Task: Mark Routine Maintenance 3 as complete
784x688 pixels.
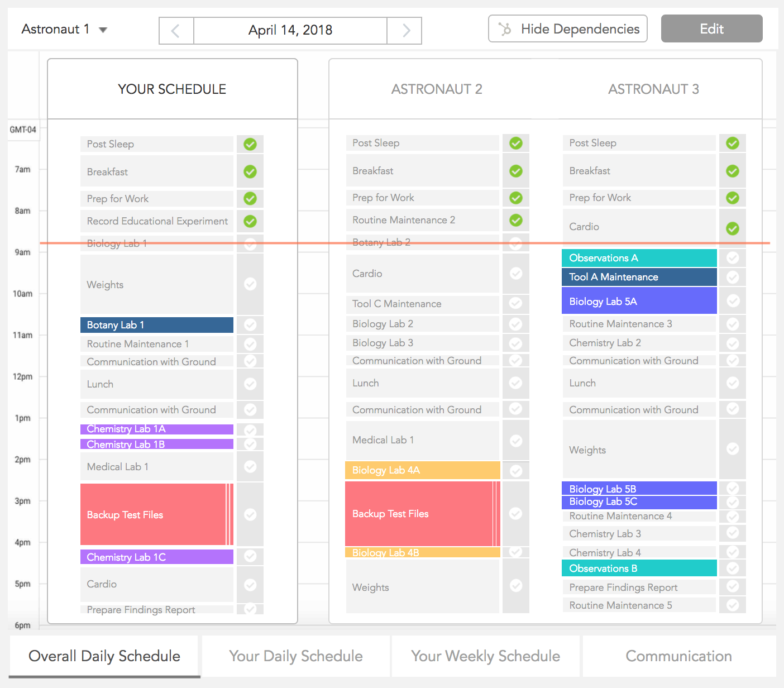Action: [x=733, y=324]
